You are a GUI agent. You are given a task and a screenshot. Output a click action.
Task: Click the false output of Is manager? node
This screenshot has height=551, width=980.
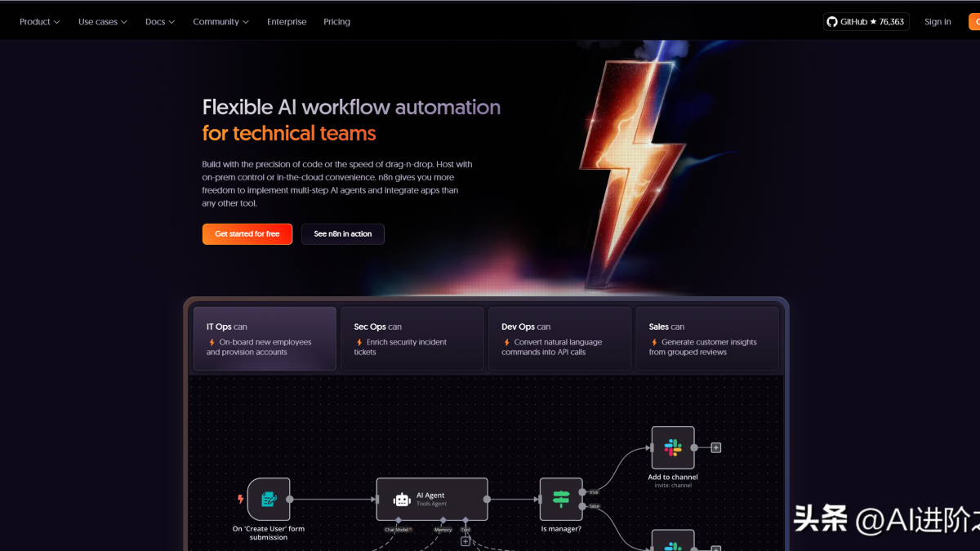tap(582, 506)
